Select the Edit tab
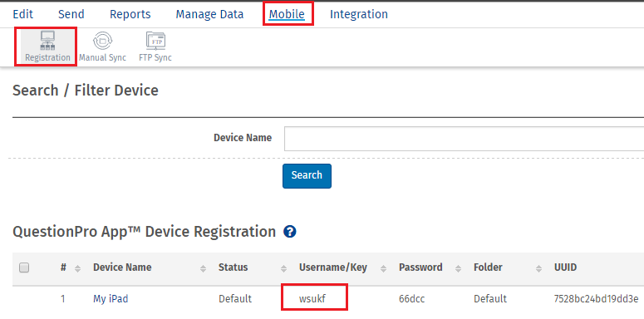 [23, 14]
